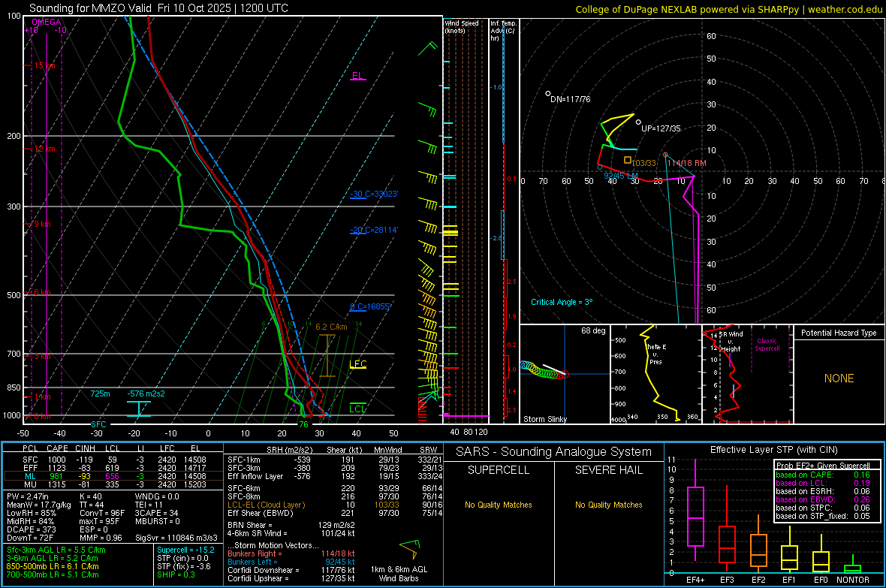Click the -30 C=33023' isotherm height label
Screen dimensions: 886x588
click(374, 194)
